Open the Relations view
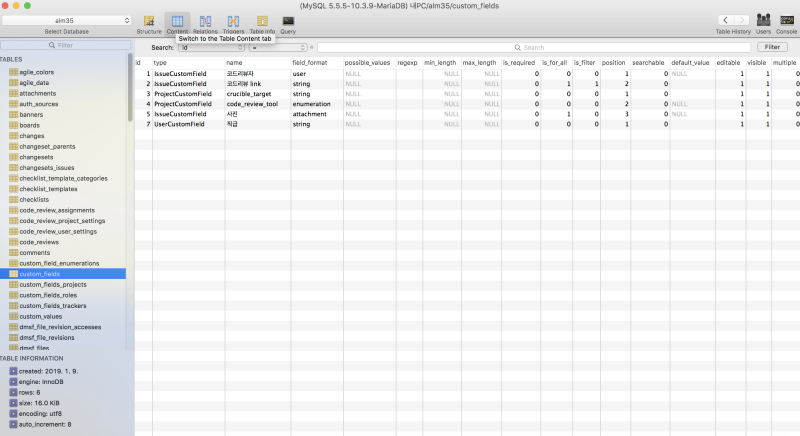The image size is (800, 436). (205, 24)
